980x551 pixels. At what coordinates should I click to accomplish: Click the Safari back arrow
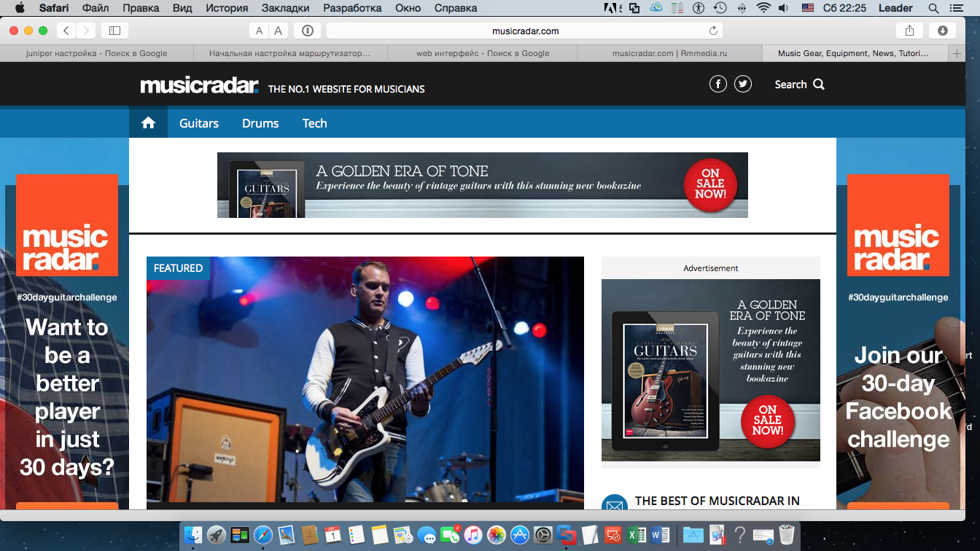click(66, 31)
